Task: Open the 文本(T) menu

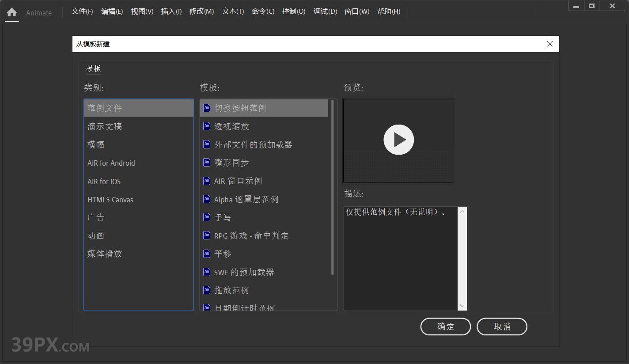Action: coord(233,11)
